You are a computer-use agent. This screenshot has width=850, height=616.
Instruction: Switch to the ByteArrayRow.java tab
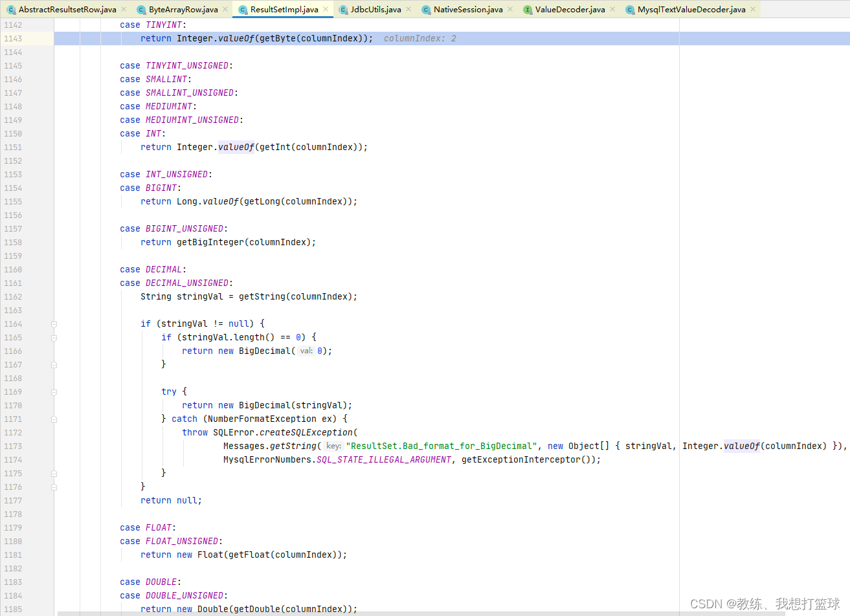tap(183, 10)
